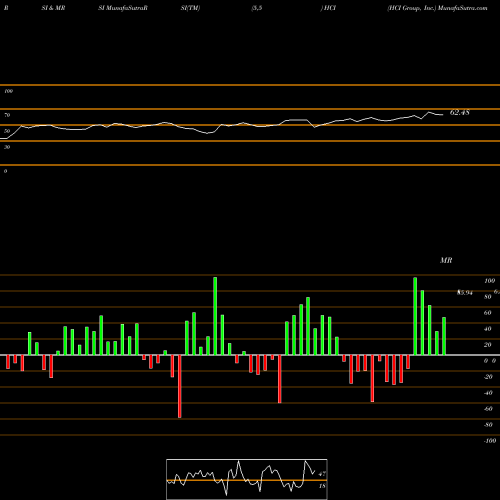Click the 50 label on RSI axis

(7, 131)
